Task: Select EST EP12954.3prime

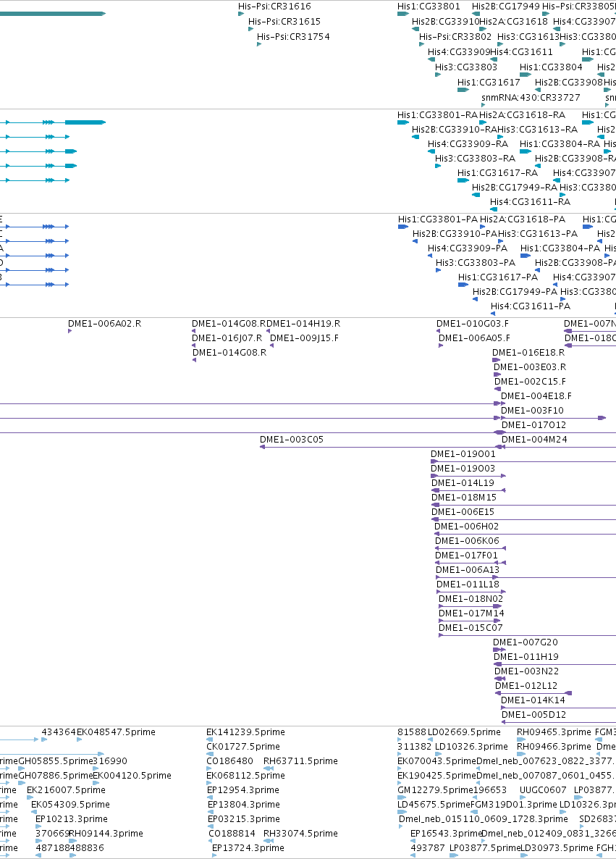Action: point(244,790)
